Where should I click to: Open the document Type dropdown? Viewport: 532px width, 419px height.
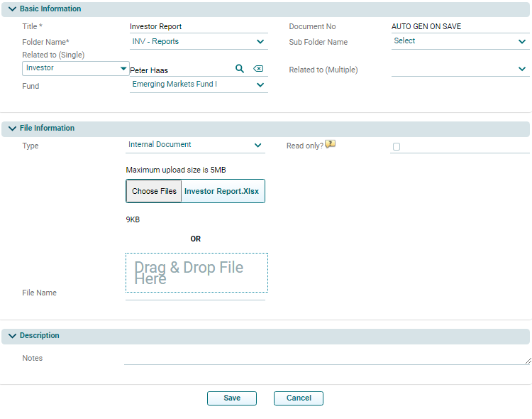click(257, 145)
